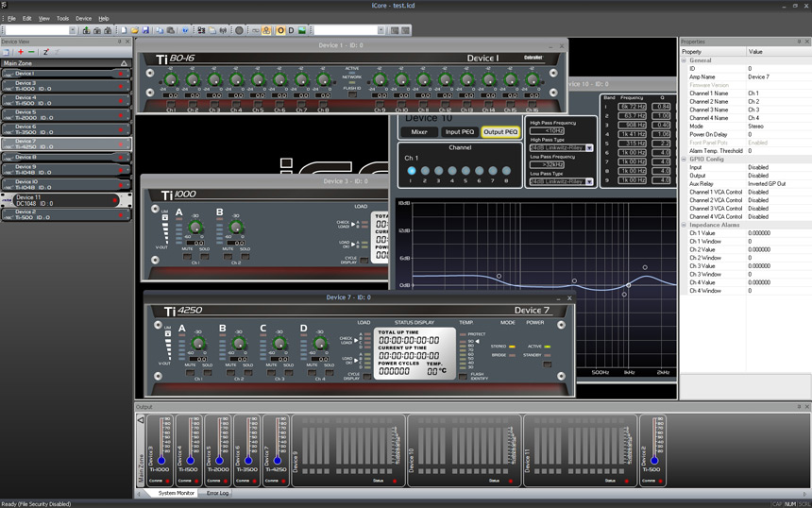Click the D toolbar icon
Screen dimensions: 812x508
(291, 30)
